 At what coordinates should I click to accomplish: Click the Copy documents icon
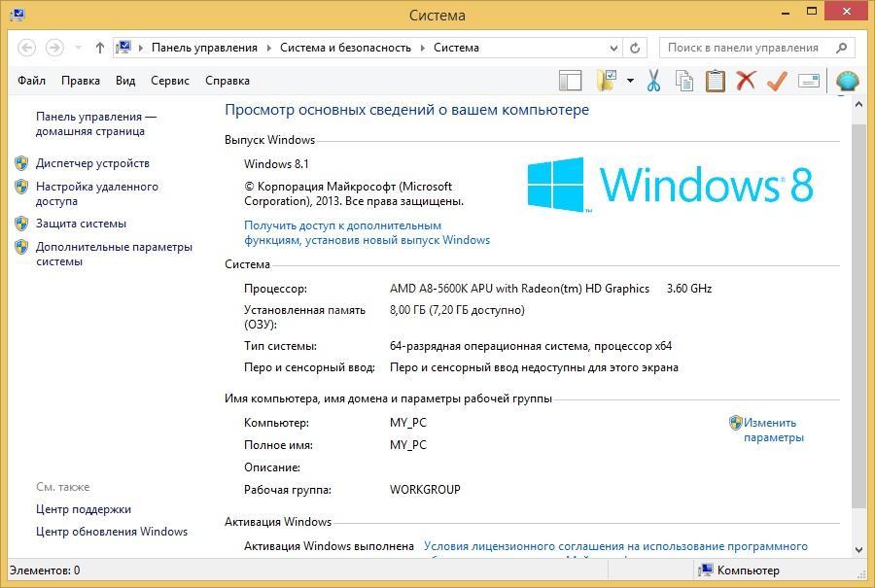684,81
